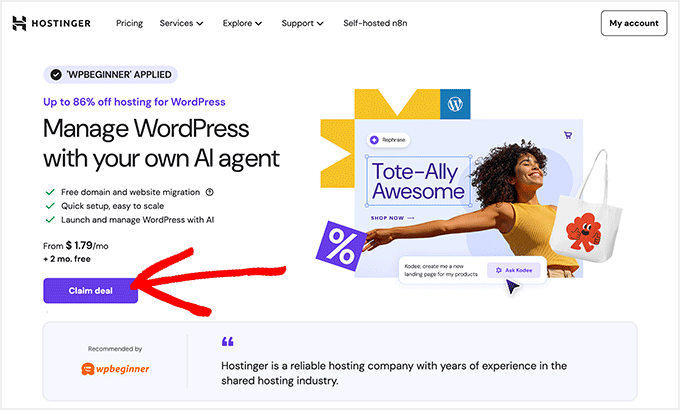Click the My account button
This screenshot has height=410, width=680.
(634, 23)
